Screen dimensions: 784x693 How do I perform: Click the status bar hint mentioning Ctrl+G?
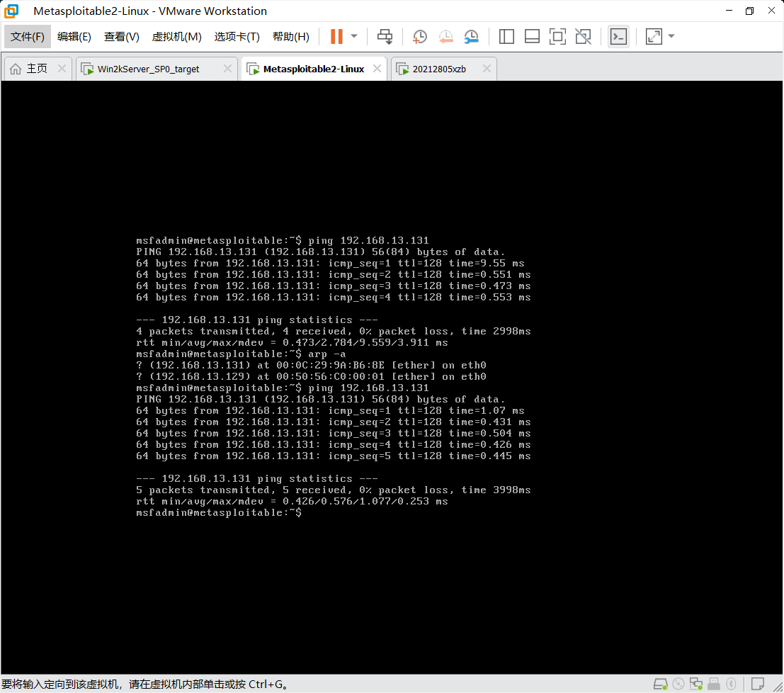click(145, 684)
